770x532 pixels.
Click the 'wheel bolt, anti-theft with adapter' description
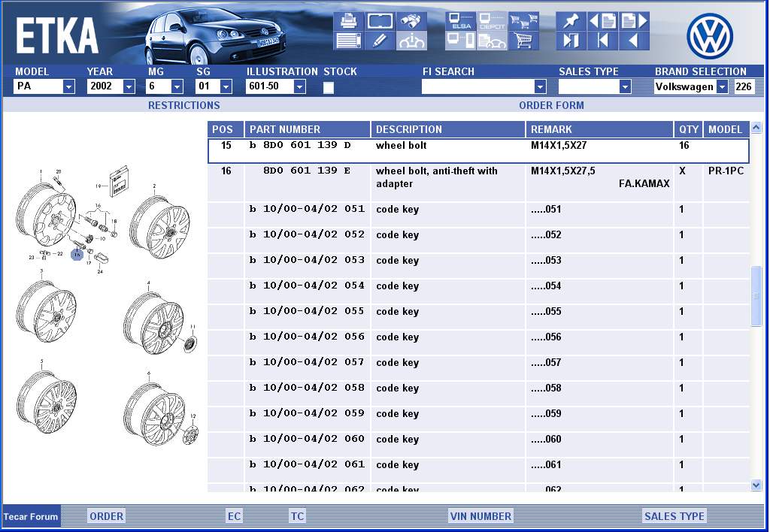tap(437, 177)
